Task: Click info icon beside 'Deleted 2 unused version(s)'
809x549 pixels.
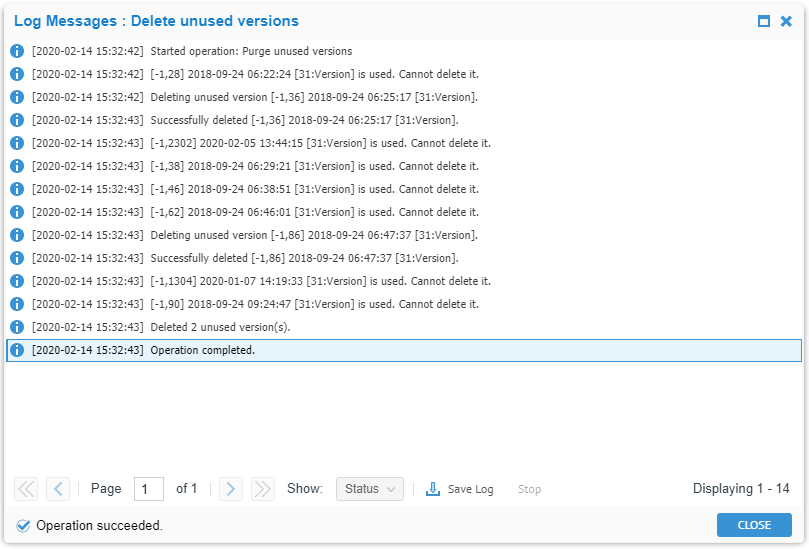Action: tap(17, 327)
